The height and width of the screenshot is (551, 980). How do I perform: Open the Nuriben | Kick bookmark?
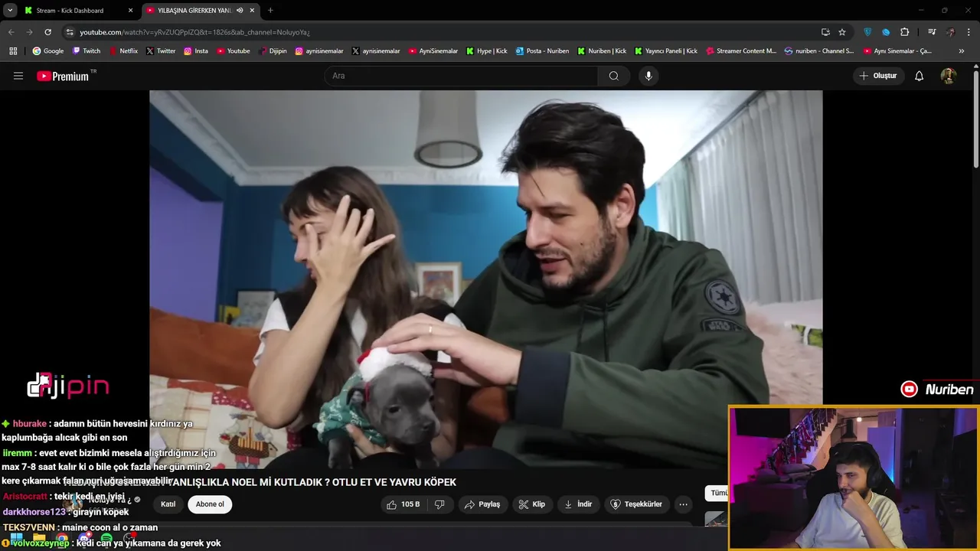click(602, 51)
